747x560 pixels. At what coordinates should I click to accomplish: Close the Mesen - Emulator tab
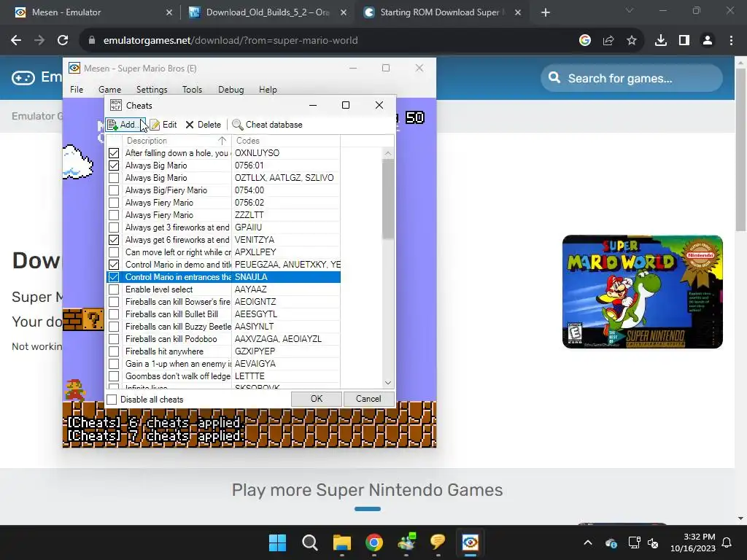(169, 12)
